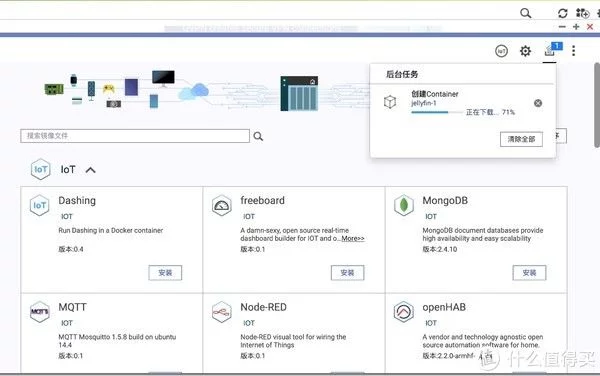The height and width of the screenshot is (376, 600).
Task: Click the Node-RED title text
Action: pos(263,307)
